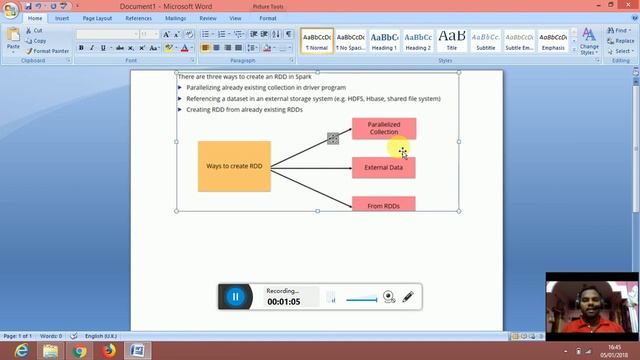
Task: Apply the text highlight color
Action: coord(169,48)
